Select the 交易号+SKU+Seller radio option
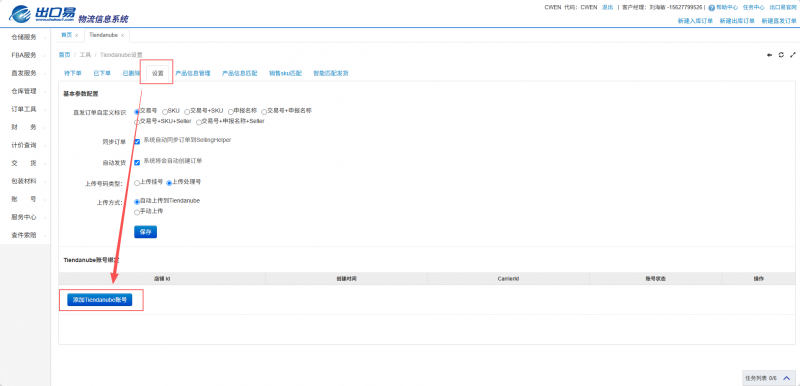Image resolution: width=800 pixels, height=386 pixels. point(137,122)
